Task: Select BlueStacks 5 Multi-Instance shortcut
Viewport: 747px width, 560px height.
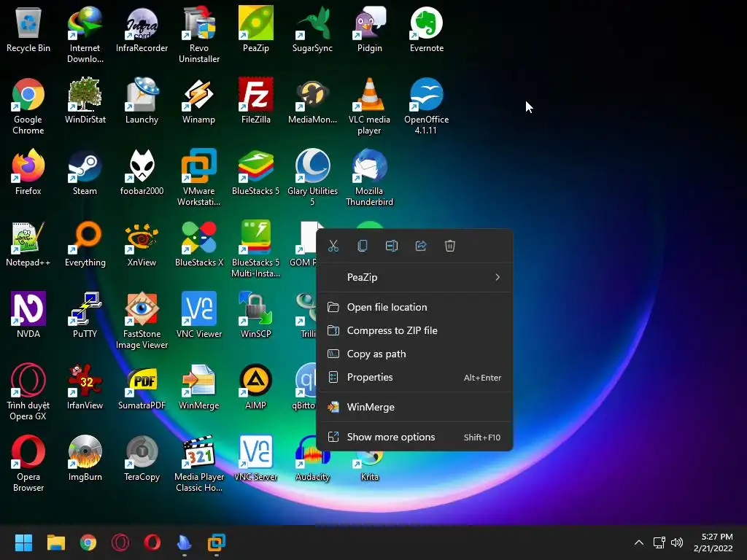Action: coord(256,249)
